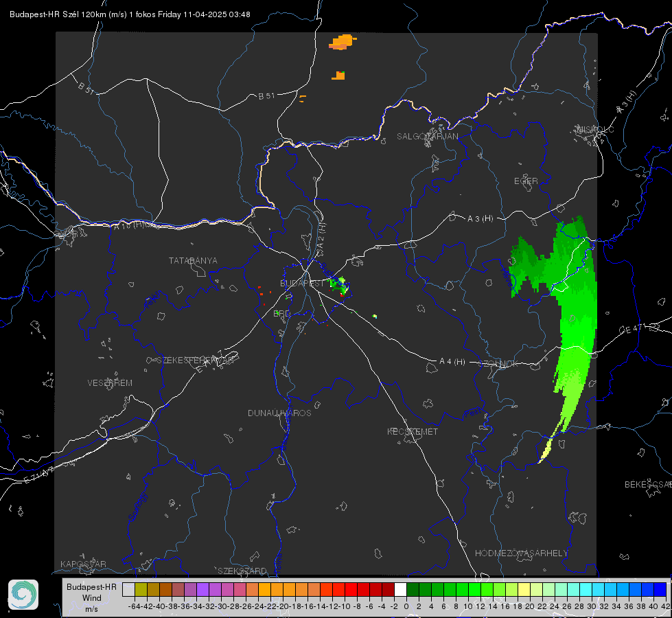Select the KAPOSVÁR label on the map

click(x=83, y=564)
